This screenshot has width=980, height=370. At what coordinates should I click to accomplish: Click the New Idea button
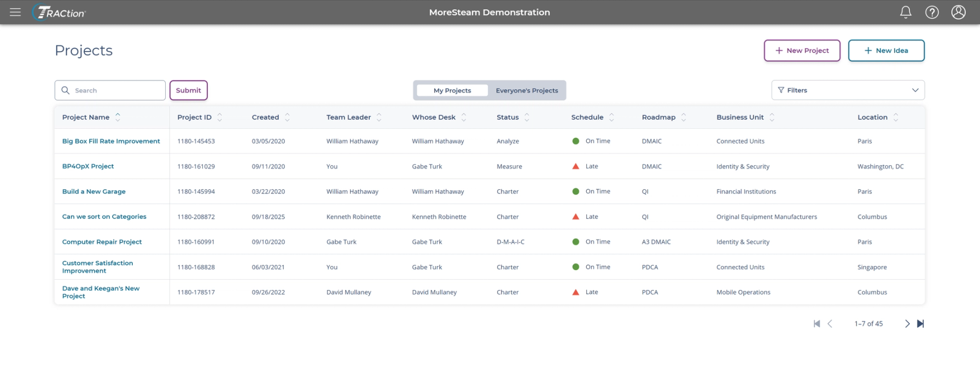(886, 50)
